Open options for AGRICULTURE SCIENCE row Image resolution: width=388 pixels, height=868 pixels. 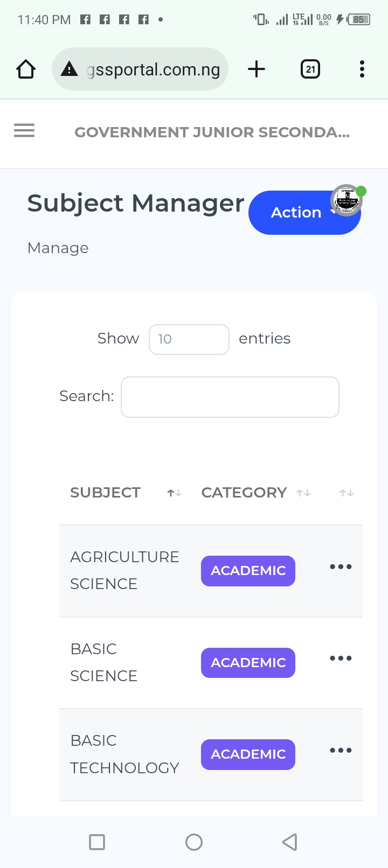[341, 567]
